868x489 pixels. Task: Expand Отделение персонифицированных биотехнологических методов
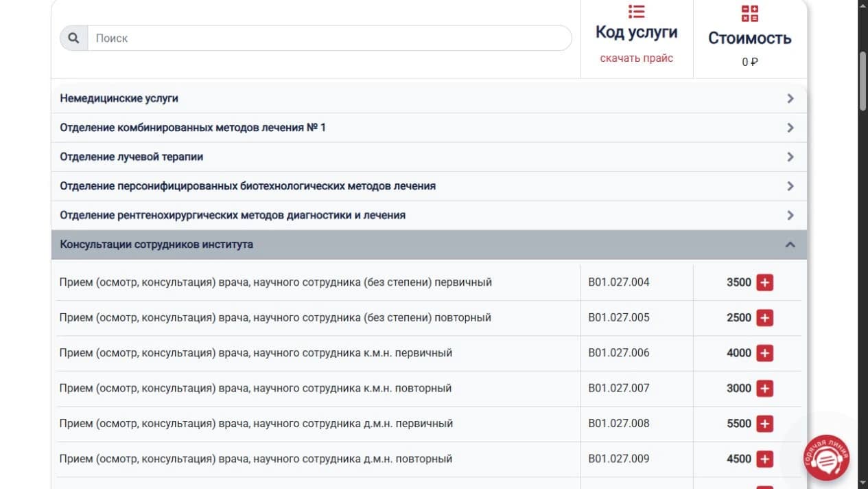click(x=429, y=186)
